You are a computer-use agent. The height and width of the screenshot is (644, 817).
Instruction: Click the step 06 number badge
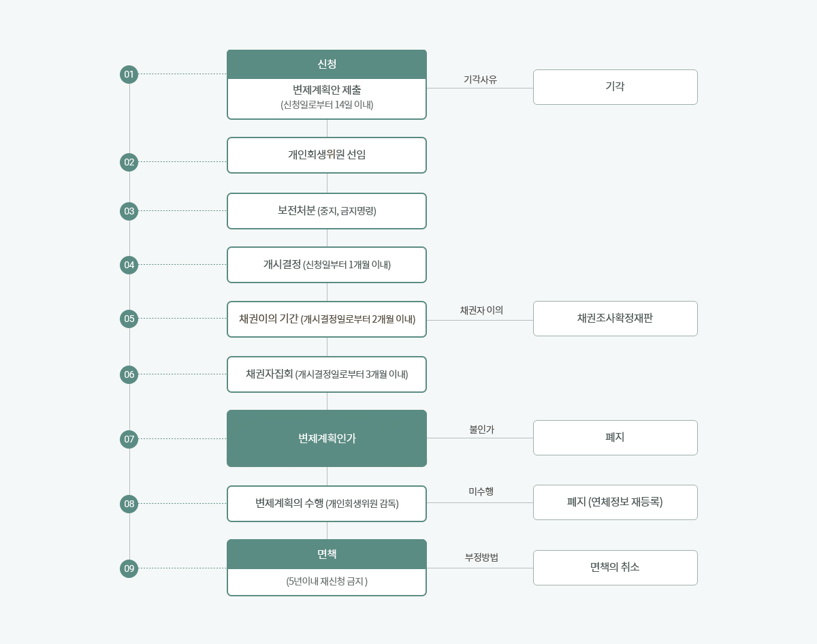point(129,374)
